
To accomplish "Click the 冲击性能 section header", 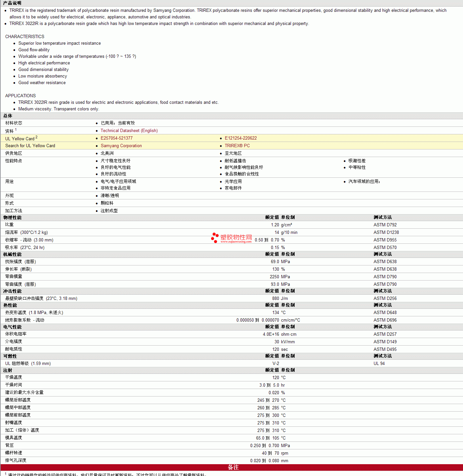I will [x=12, y=291].
